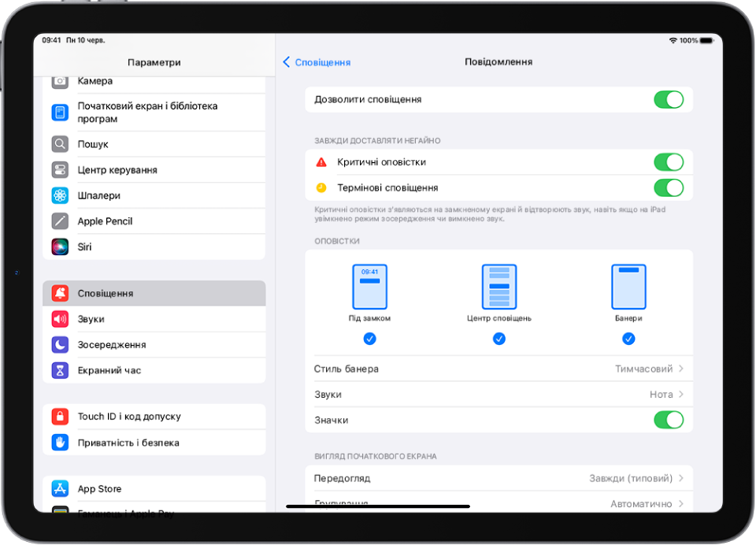756x545 pixels.
Task: Tap the battery status icon
Action: (706, 40)
